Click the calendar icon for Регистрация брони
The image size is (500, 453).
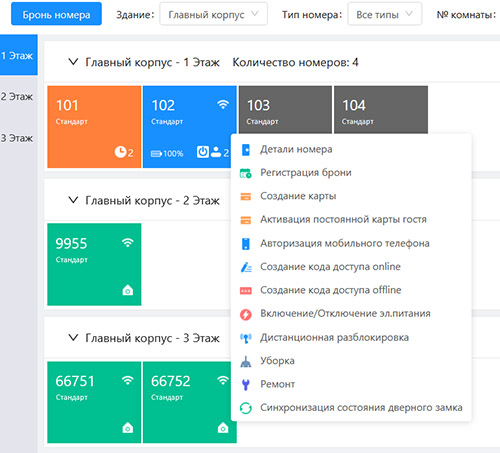tap(246, 173)
